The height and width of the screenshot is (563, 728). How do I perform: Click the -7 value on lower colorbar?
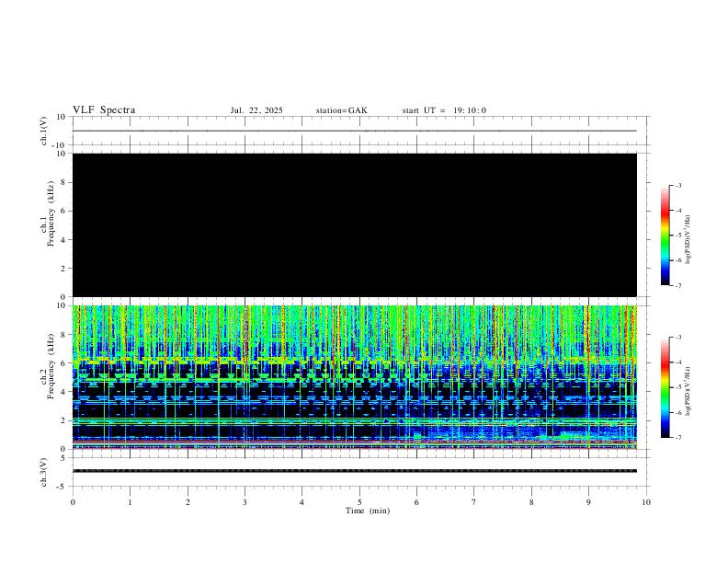(677, 438)
